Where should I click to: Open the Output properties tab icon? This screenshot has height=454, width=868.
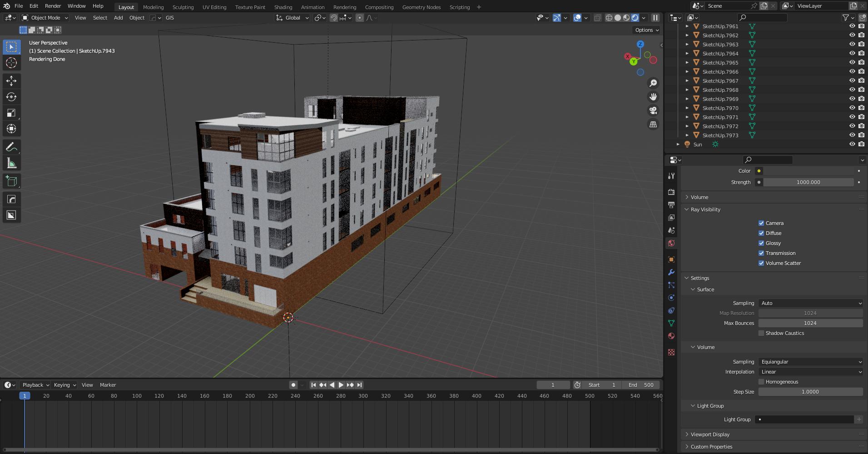(x=671, y=205)
